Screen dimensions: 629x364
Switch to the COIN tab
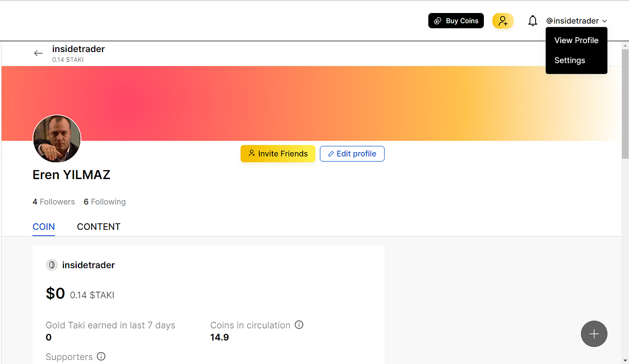pos(44,227)
